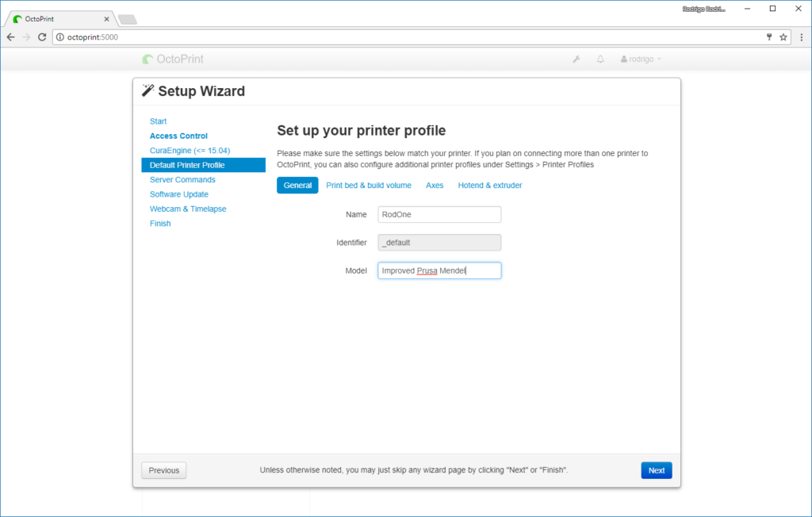812x517 pixels.
Task: Click the address bar showing octoprint:5000
Action: pyautogui.click(x=409, y=37)
